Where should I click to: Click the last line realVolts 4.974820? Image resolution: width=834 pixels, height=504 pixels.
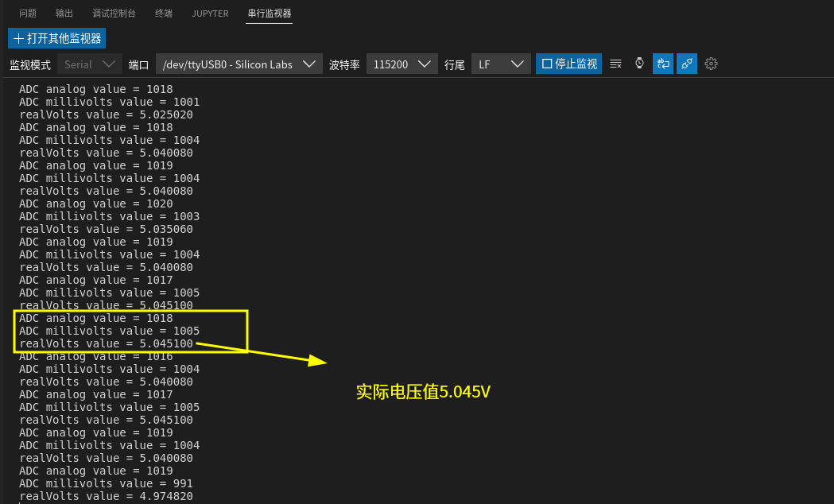point(106,496)
